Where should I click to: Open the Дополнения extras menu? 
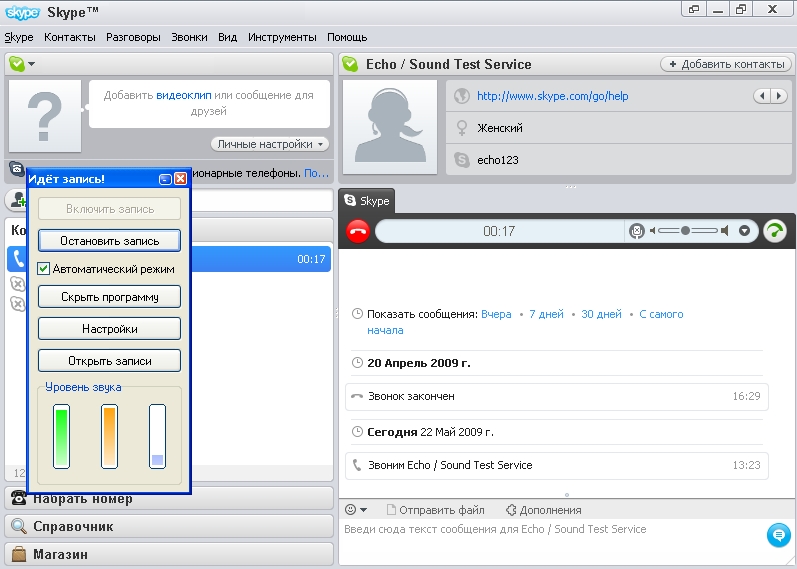coord(544,510)
